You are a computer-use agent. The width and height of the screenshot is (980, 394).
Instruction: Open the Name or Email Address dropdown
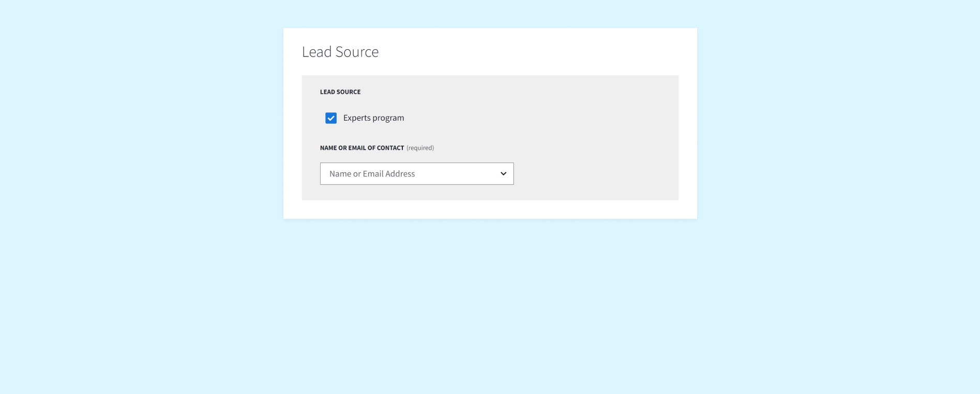click(416, 174)
